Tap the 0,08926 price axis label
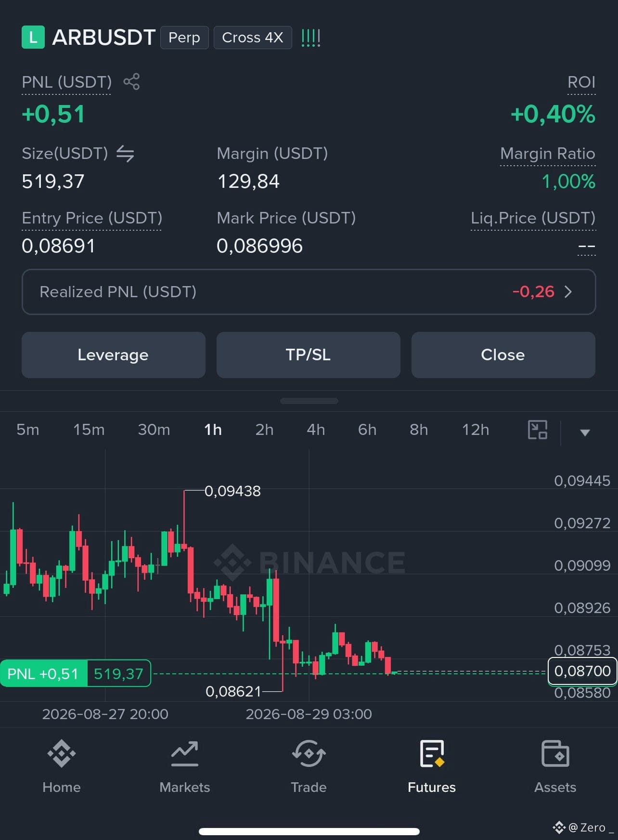This screenshot has width=618, height=840. pyautogui.click(x=582, y=608)
